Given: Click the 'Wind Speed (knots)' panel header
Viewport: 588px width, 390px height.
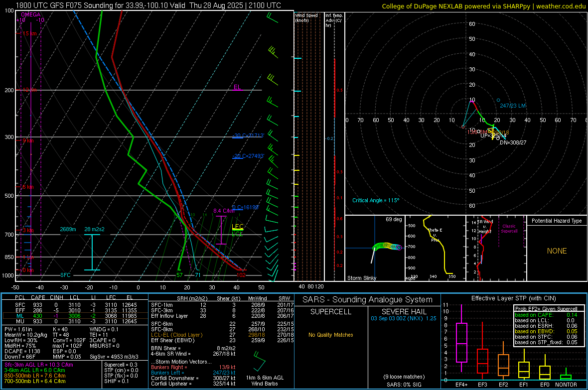Looking at the screenshot, I should pyautogui.click(x=306, y=17).
